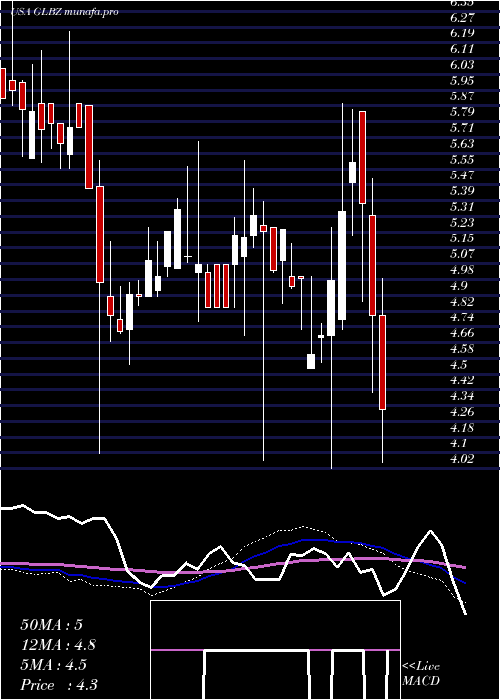Click the 6.19 price axis label
This screenshot has height=700, width=500.
(x=462, y=33)
